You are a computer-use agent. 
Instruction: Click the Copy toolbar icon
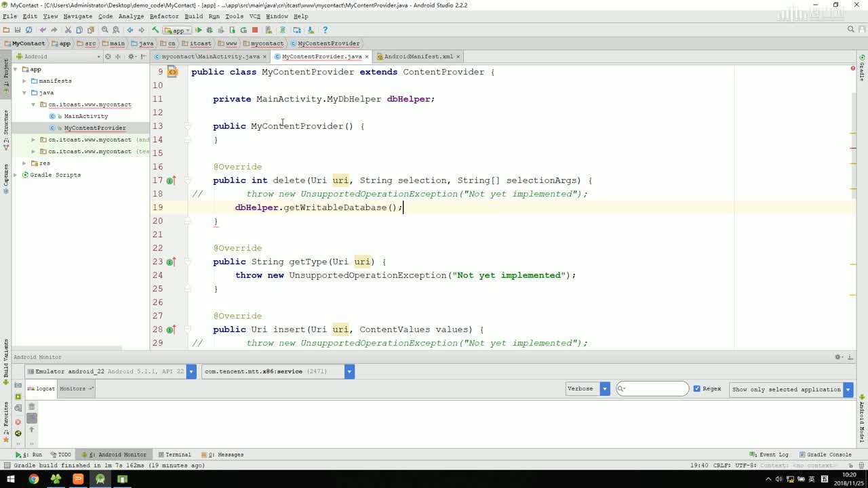[79, 30]
